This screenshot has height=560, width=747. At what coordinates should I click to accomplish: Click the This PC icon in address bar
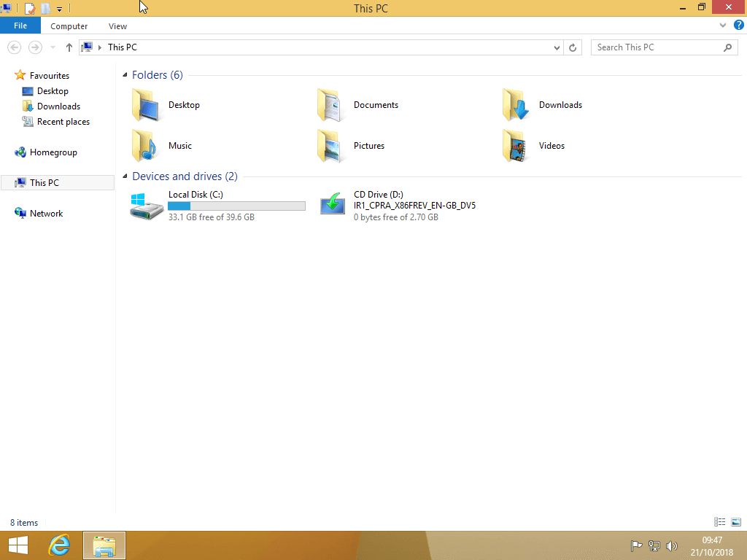pyautogui.click(x=87, y=47)
